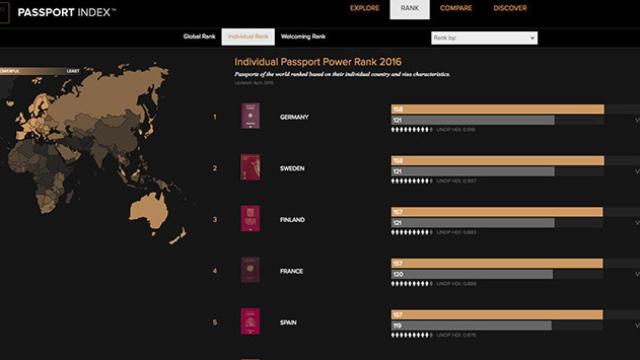Switch to Global Rank view
The width and height of the screenshot is (640, 360).
click(x=199, y=36)
